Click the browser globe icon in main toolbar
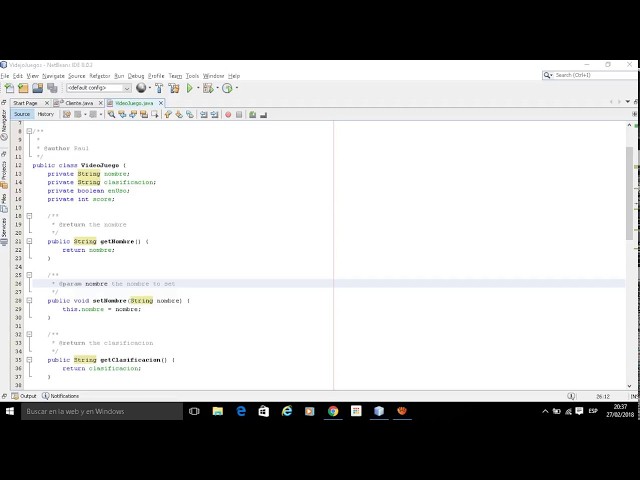 [x=141, y=88]
